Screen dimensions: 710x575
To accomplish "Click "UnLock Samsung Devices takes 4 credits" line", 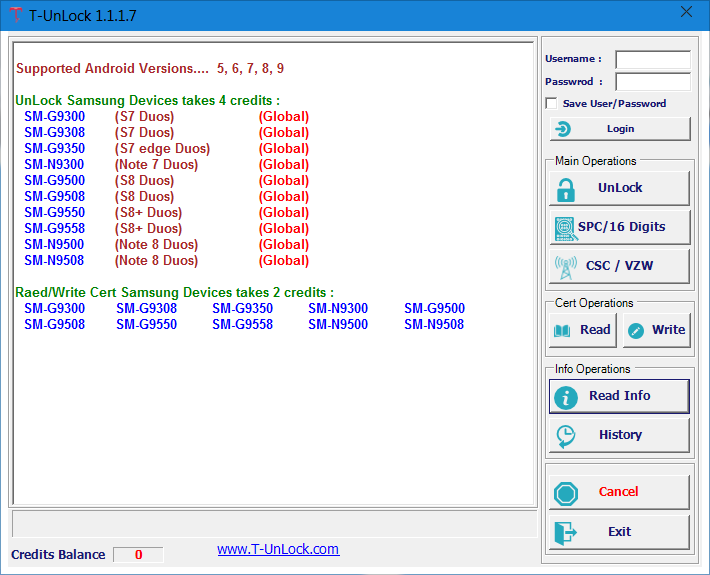I will (148, 101).
